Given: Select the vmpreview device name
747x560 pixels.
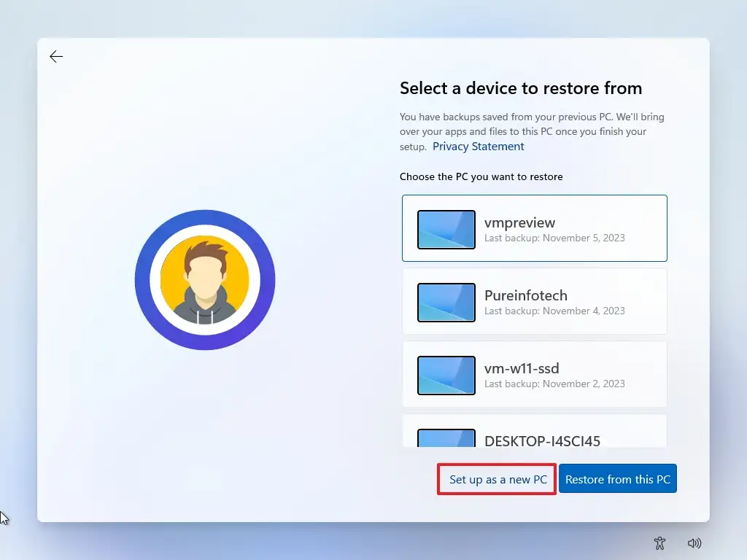Looking at the screenshot, I should (519, 222).
